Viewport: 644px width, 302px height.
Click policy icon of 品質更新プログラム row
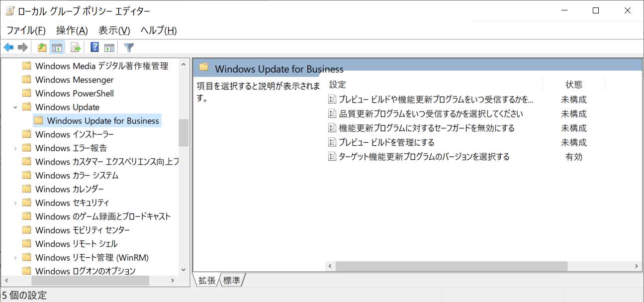click(x=332, y=113)
